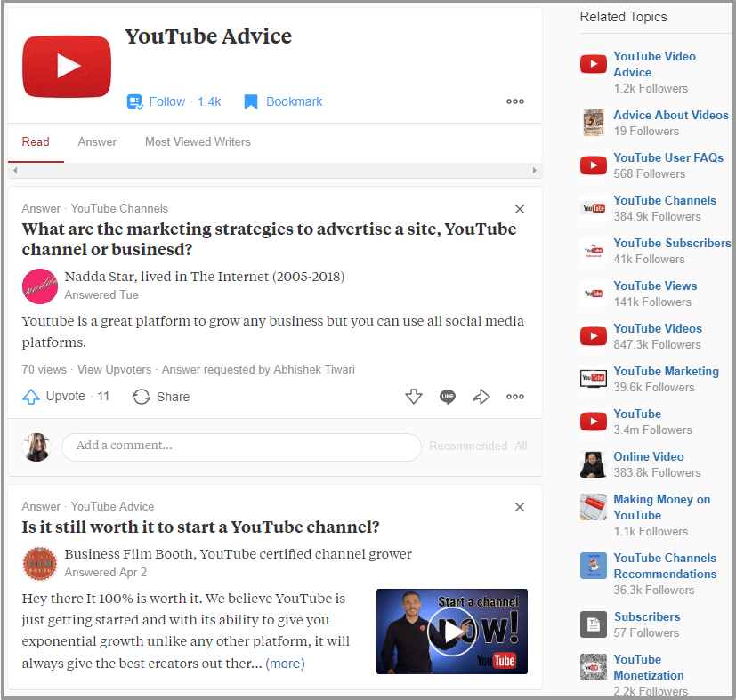736x700 pixels.
Task: Open Online Video related topic
Action: [x=649, y=456]
